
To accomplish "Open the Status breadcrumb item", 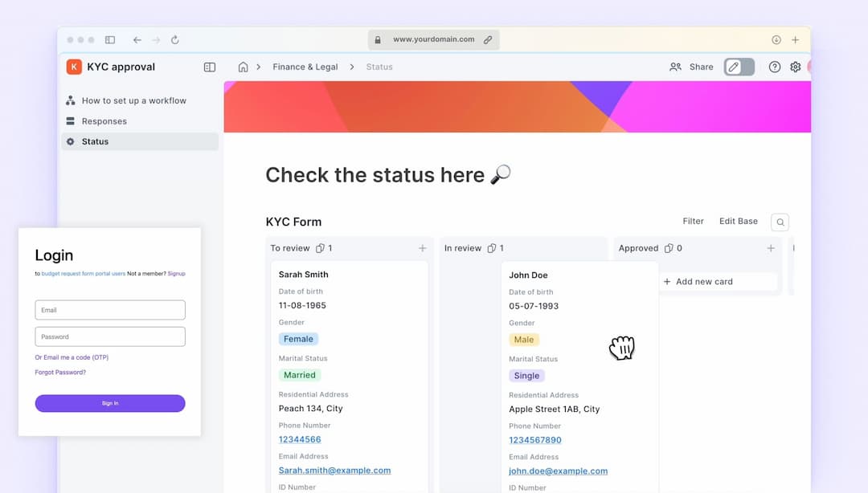I will (x=379, y=67).
